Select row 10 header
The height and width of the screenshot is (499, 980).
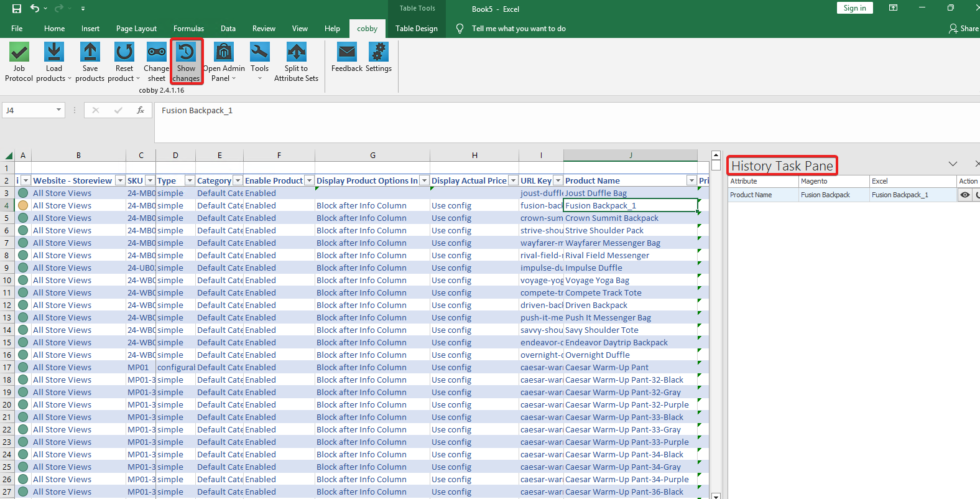click(x=7, y=280)
